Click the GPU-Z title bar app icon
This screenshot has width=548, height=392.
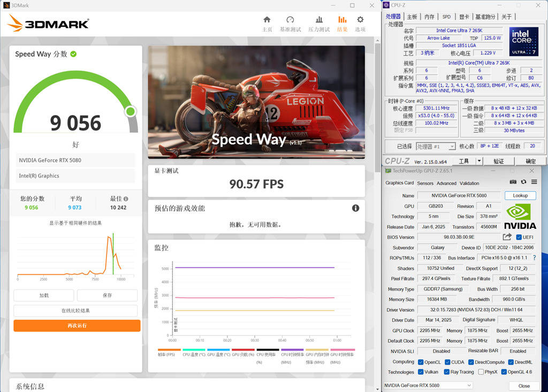387,171
